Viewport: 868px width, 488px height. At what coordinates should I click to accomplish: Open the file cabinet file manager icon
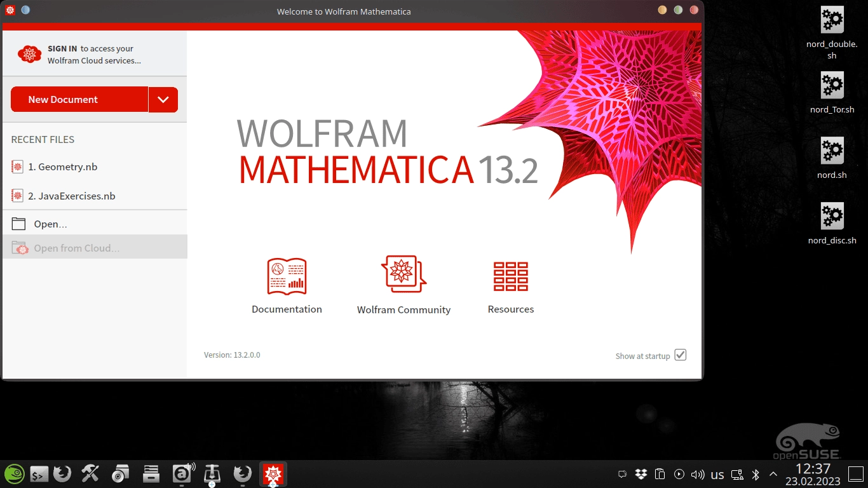click(151, 473)
